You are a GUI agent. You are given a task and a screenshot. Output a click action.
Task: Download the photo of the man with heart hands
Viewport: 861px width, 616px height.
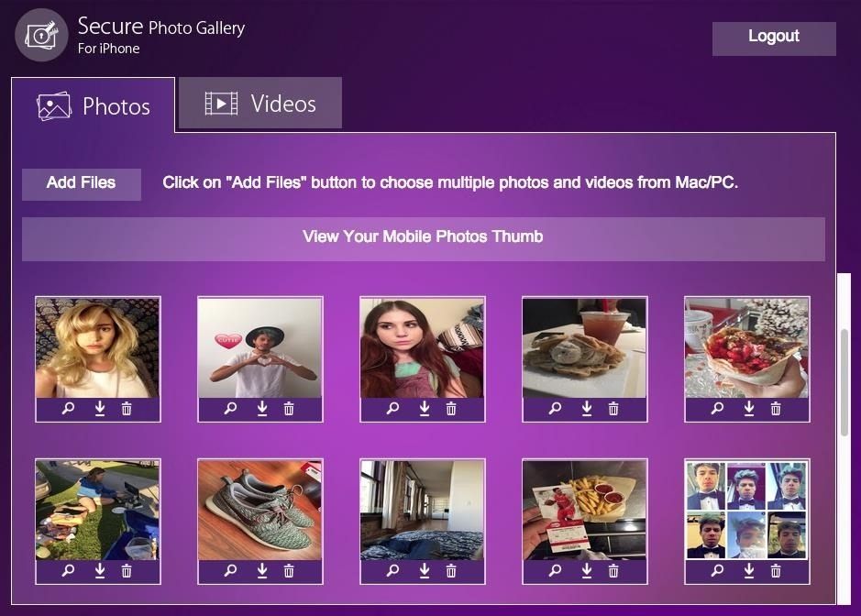click(262, 409)
